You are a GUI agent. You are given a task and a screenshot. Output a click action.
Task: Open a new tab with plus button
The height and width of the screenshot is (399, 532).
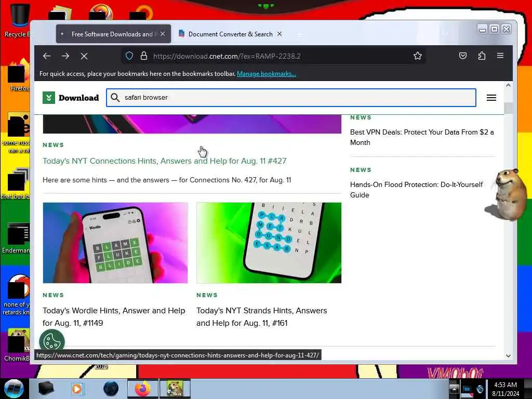click(299, 34)
